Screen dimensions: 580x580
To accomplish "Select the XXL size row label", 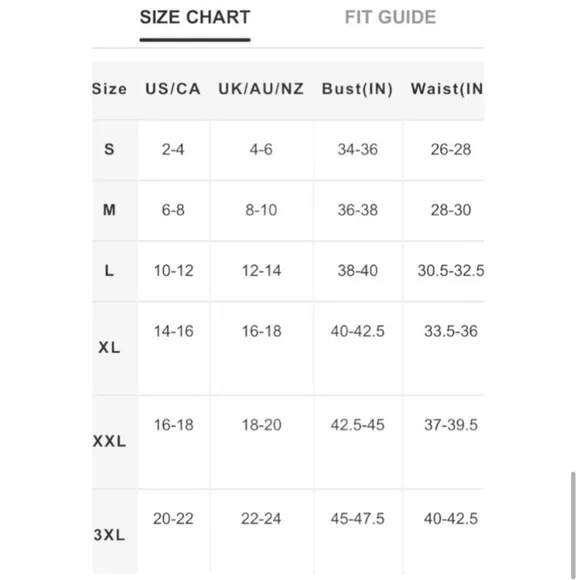I will [109, 441].
